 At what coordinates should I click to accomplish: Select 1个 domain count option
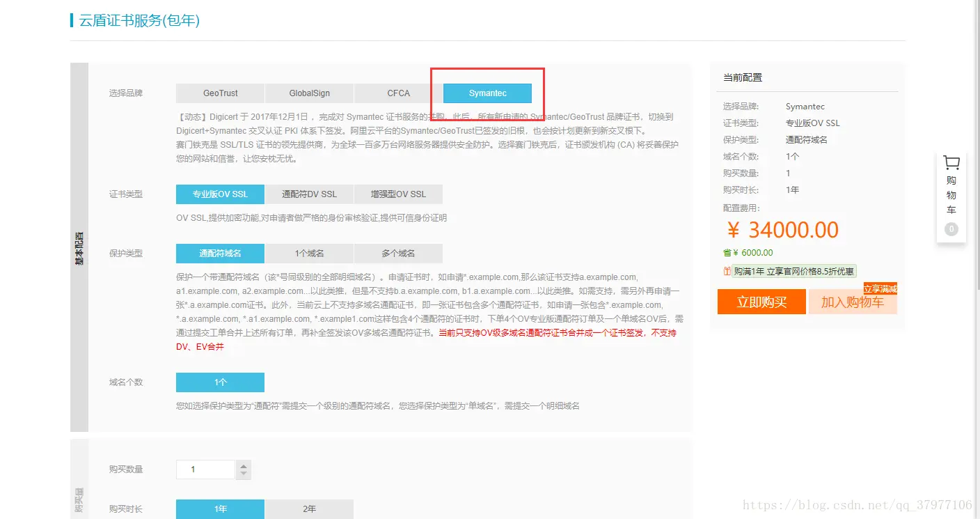pos(221,382)
